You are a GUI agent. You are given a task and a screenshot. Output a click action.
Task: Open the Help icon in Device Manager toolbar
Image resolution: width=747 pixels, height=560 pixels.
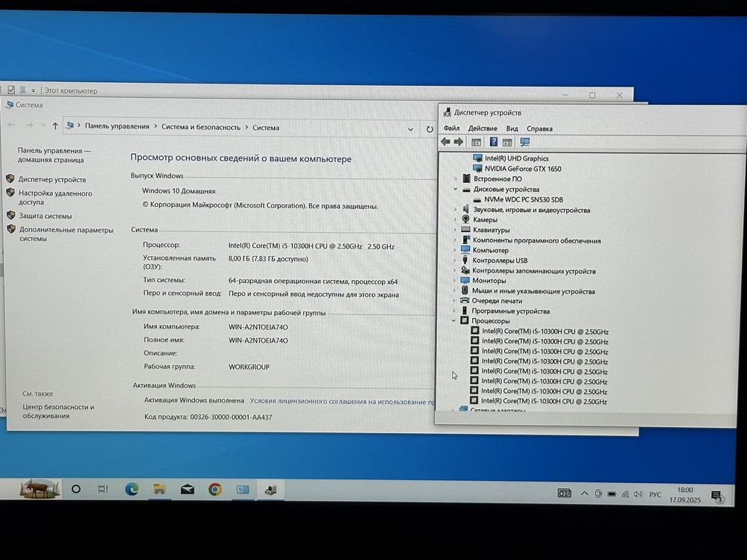click(494, 142)
